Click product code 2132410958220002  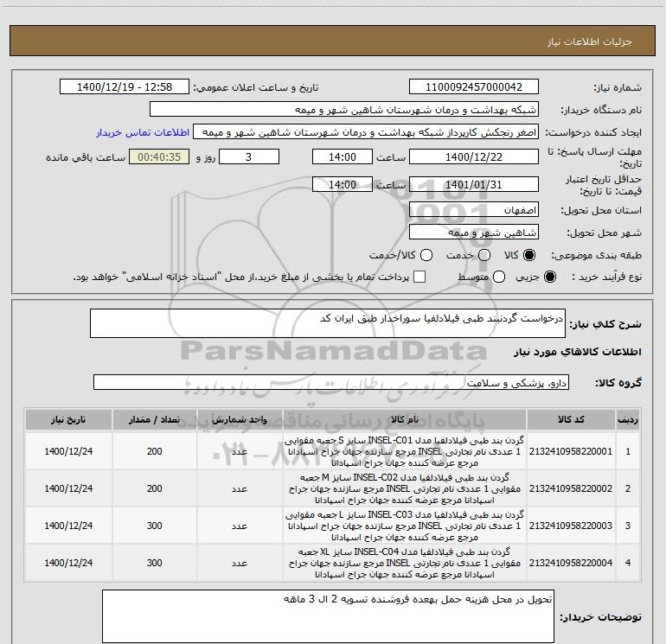tap(571, 488)
